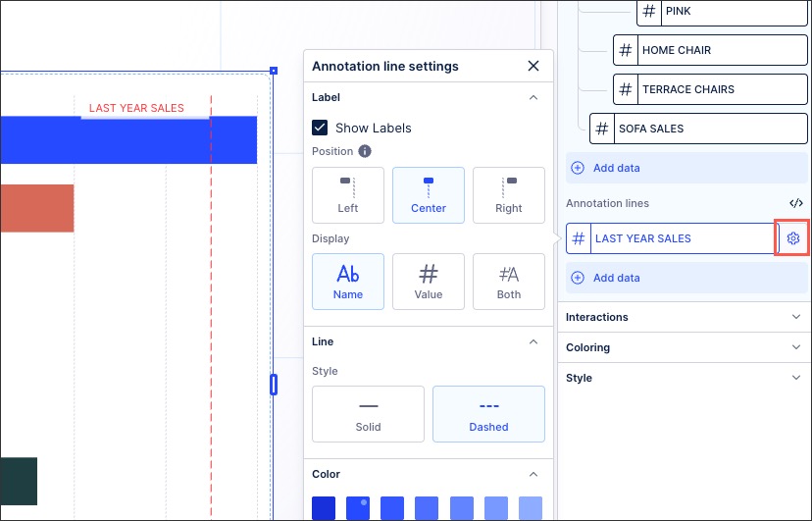
Task: Open settings gear for LAST YEAR SALES
Action: click(792, 238)
